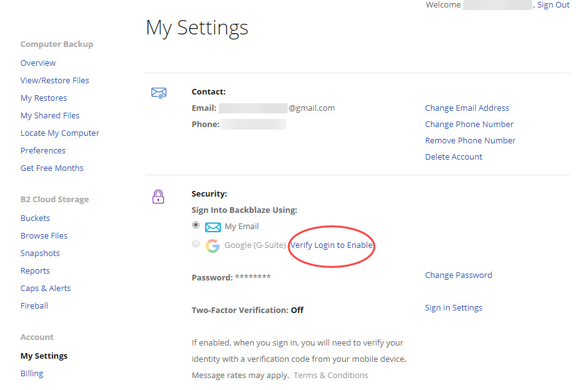Screen dimensions: 588x390
Task: Click the Change Password link
Action: point(459,275)
